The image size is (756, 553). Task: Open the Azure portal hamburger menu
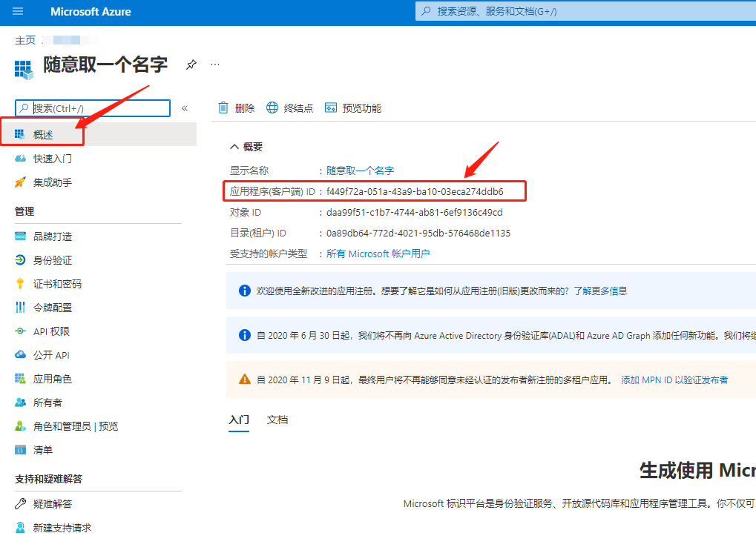click(x=18, y=12)
